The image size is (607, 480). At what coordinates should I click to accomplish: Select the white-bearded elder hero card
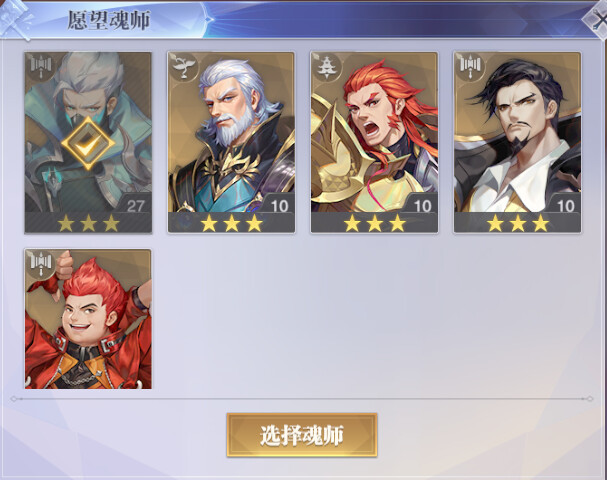click(x=231, y=142)
